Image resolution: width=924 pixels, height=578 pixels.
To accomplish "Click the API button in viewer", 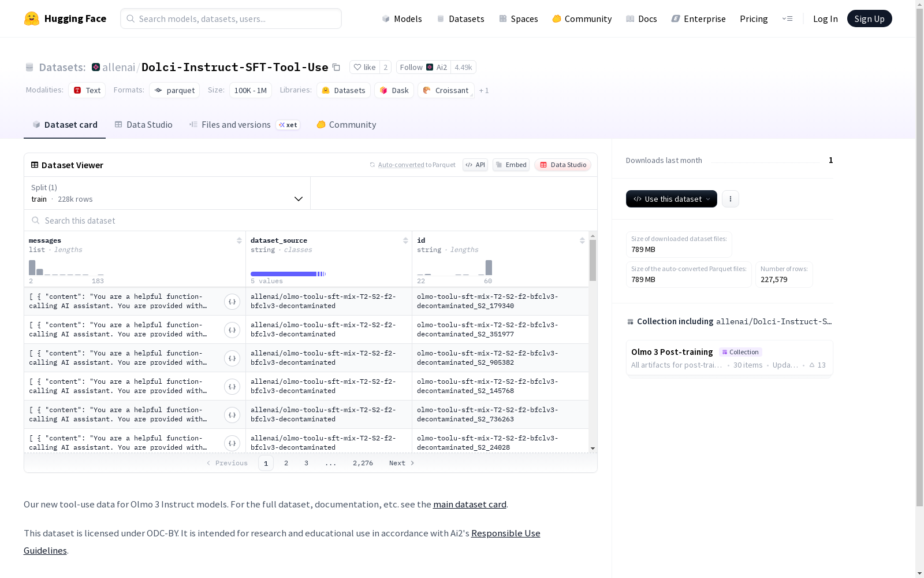I will point(475,165).
